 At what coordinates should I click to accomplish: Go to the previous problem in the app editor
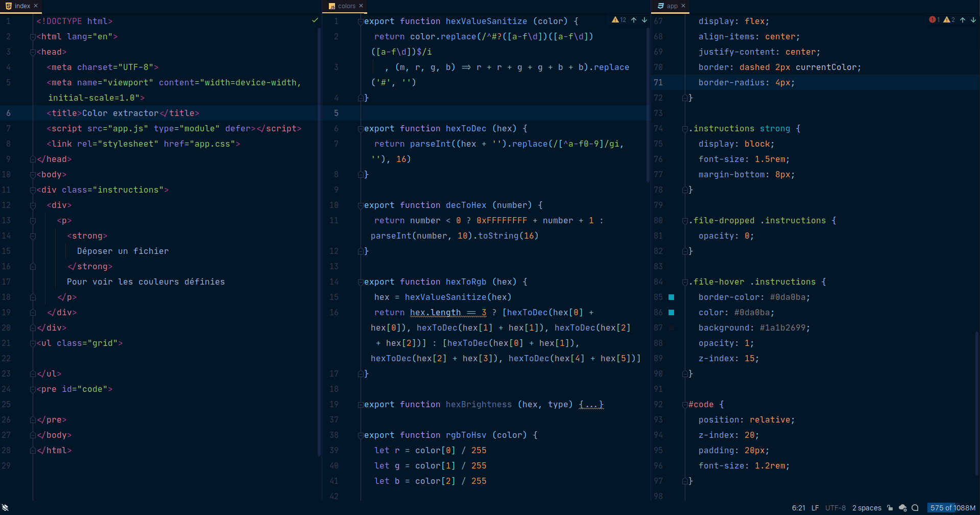coord(963,20)
